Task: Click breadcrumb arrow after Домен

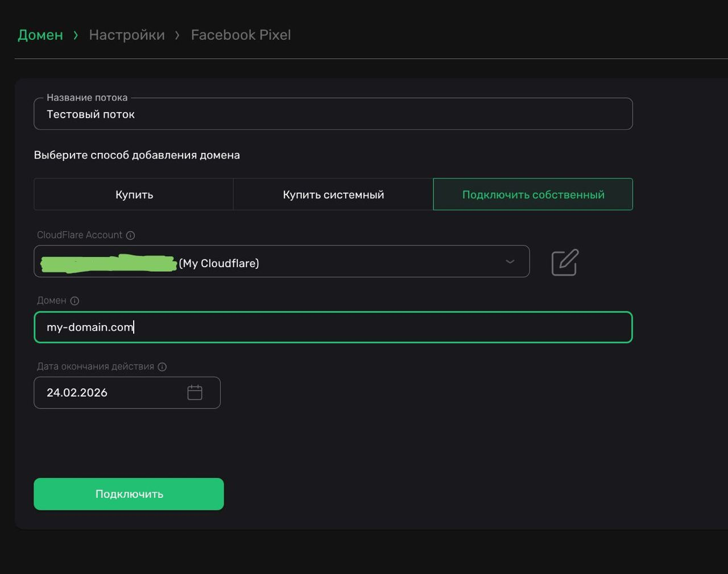Action: [76, 35]
